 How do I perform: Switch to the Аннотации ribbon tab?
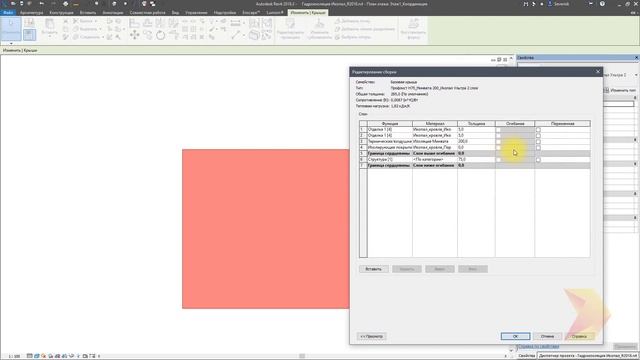coord(113,13)
